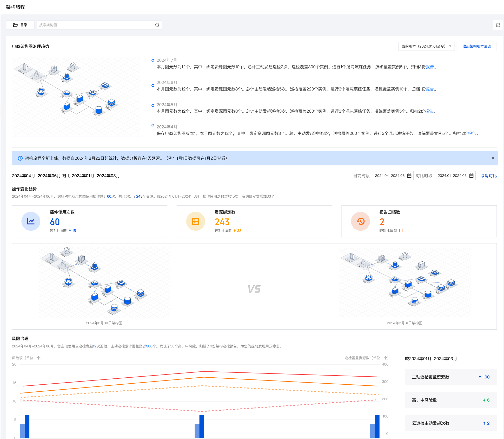Click the 报告归档数 history icon
504x439 pixels.
(x=361, y=221)
